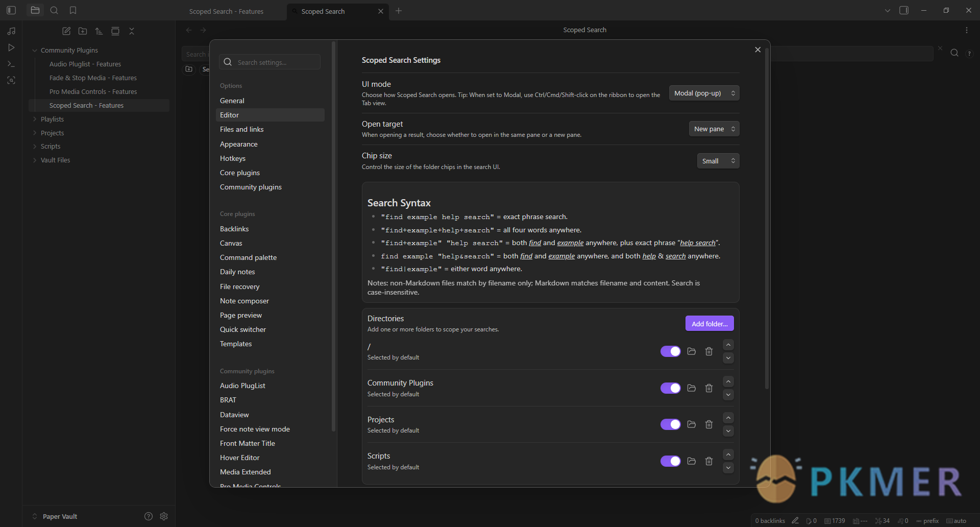Open the more options vertical dots
The image size is (980, 527).
coord(967,30)
